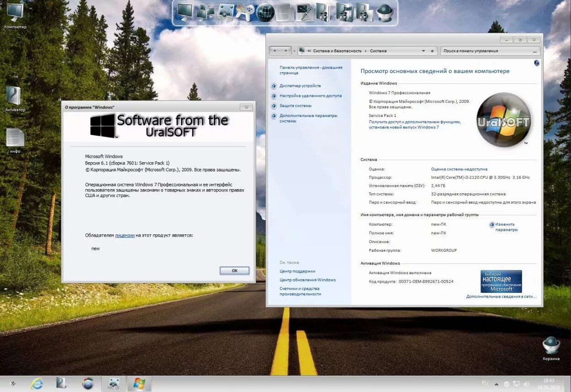Screen dimensions: 571x392
Task: Click the Windows logo banner in About dialog
Action: 159,126
